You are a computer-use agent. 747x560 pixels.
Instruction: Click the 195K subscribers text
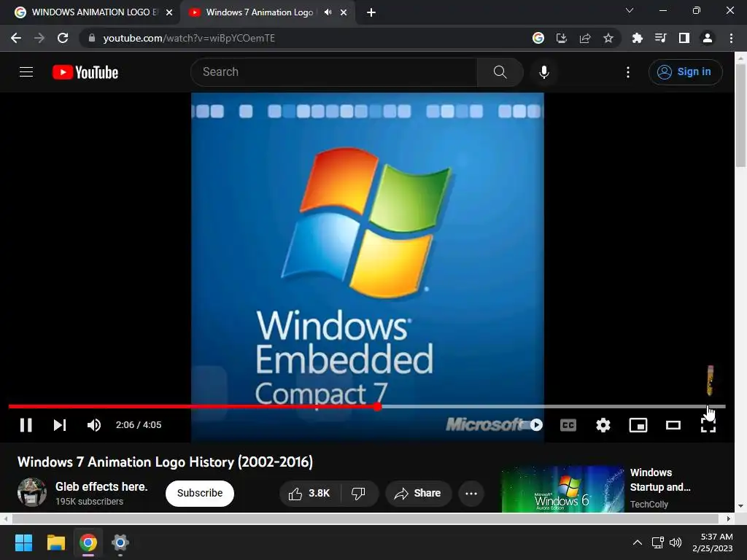[x=89, y=502]
